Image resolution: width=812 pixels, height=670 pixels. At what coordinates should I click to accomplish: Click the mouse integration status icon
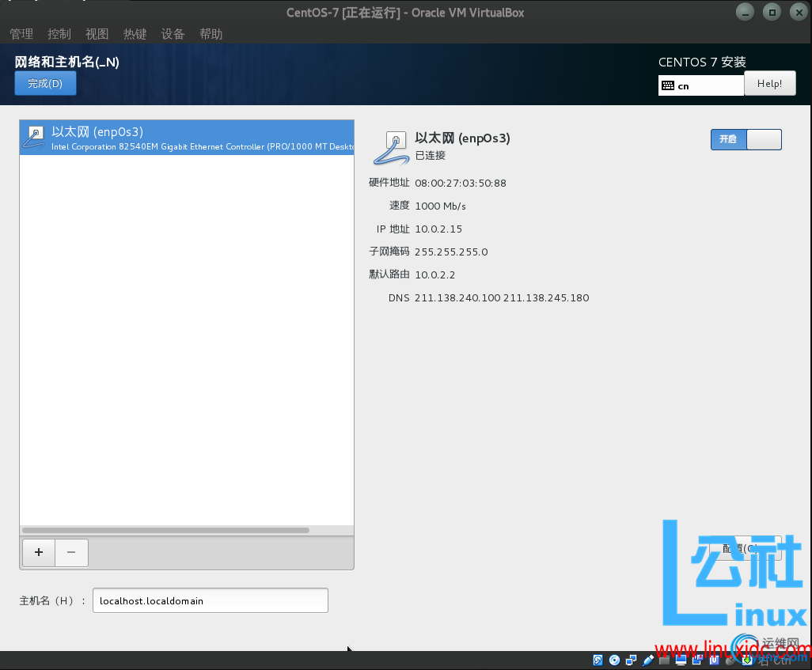pos(730,661)
